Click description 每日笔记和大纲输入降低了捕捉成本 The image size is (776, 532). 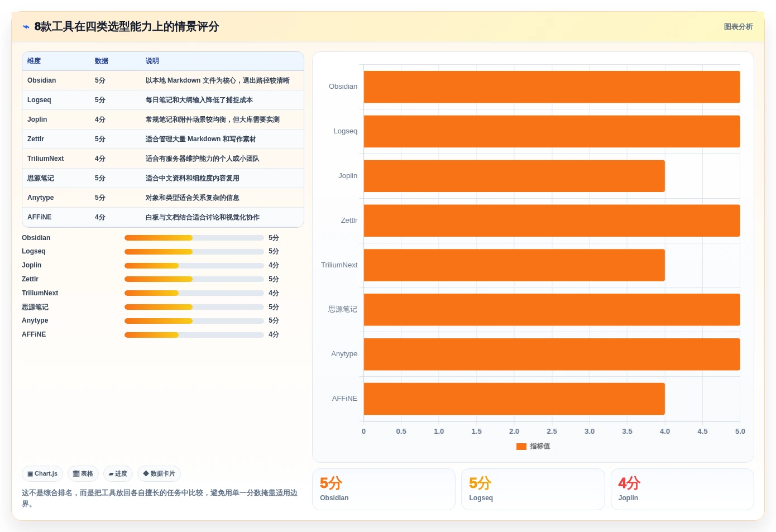[x=199, y=100]
